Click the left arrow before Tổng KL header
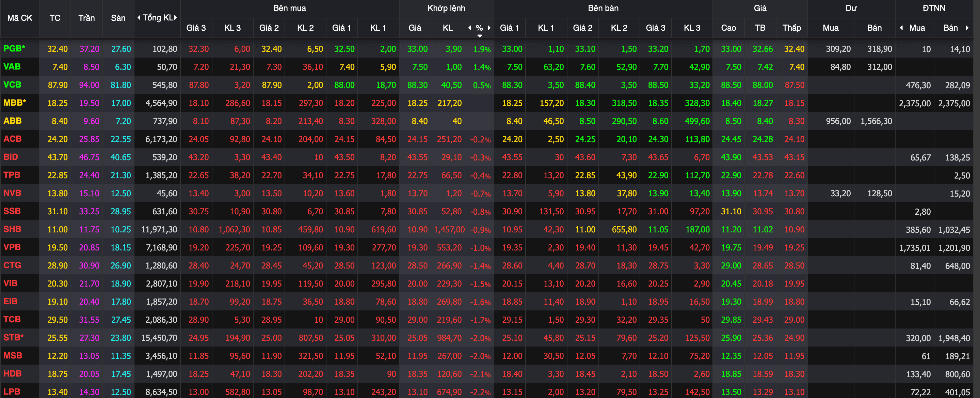 click(x=139, y=17)
